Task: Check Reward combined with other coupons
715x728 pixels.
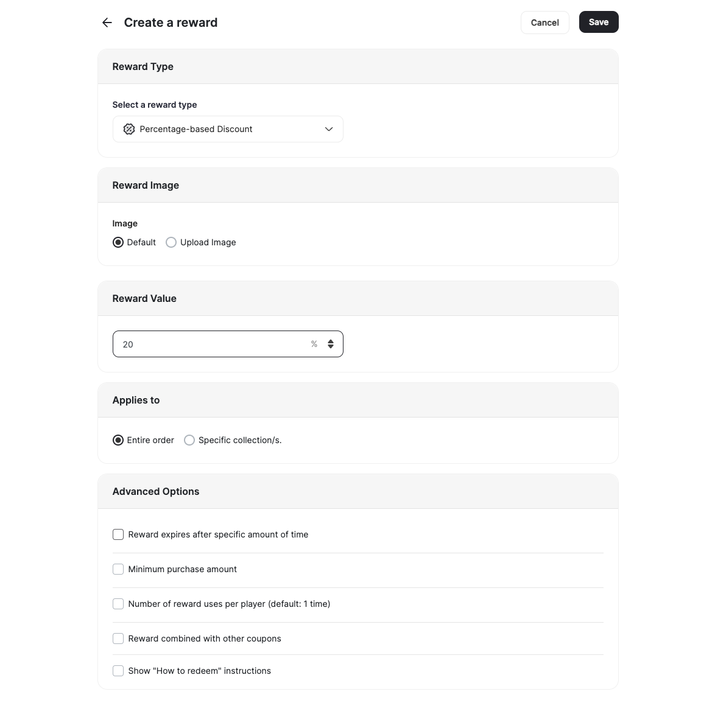Action: click(x=118, y=639)
